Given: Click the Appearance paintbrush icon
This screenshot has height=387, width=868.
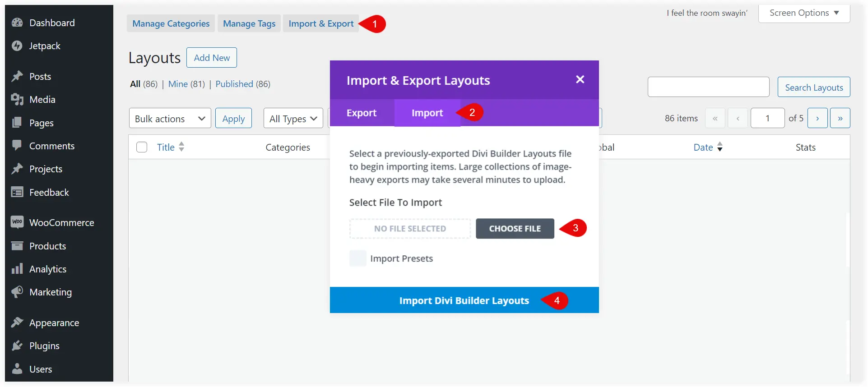Looking at the screenshot, I should click(x=17, y=322).
